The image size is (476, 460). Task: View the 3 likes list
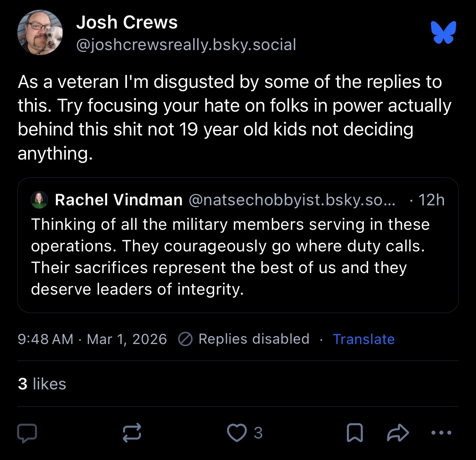pos(42,384)
